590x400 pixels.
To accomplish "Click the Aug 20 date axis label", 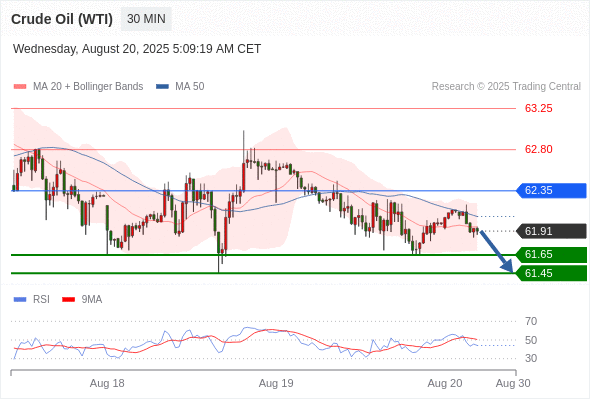I will tap(445, 383).
